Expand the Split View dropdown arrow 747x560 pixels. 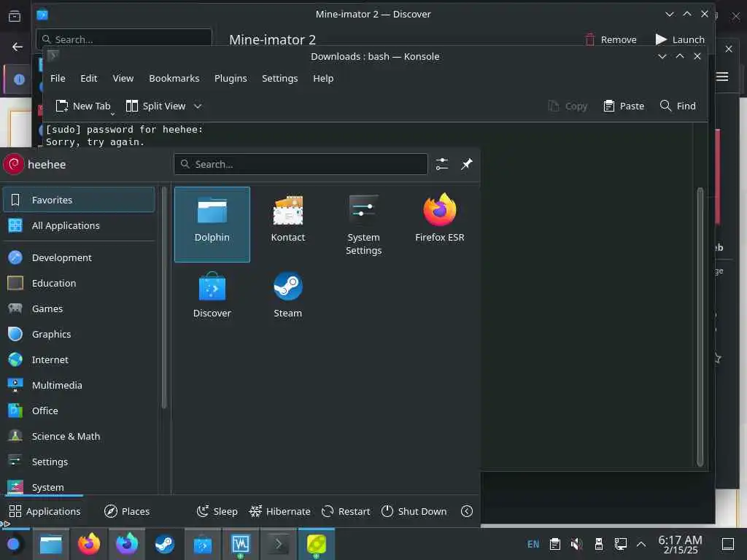point(198,106)
